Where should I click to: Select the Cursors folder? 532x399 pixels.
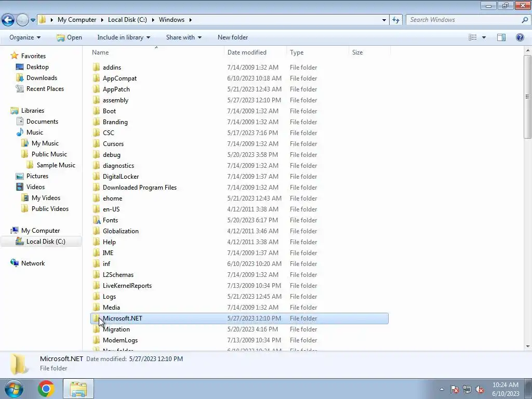(x=113, y=144)
